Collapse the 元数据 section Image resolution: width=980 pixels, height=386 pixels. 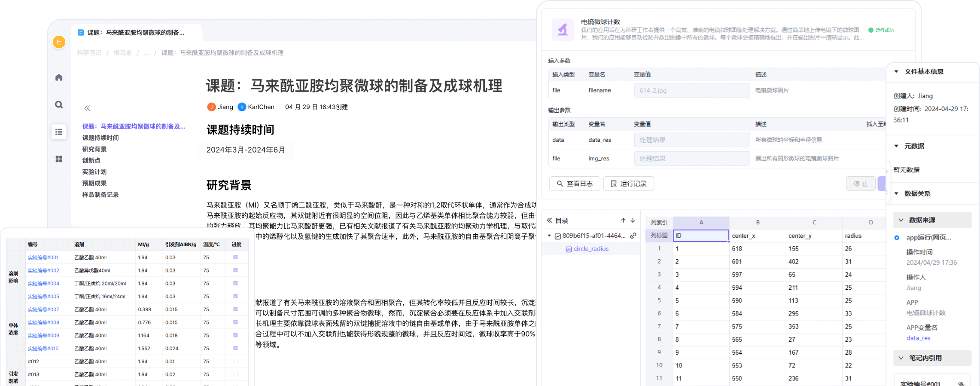click(x=896, y=146)
